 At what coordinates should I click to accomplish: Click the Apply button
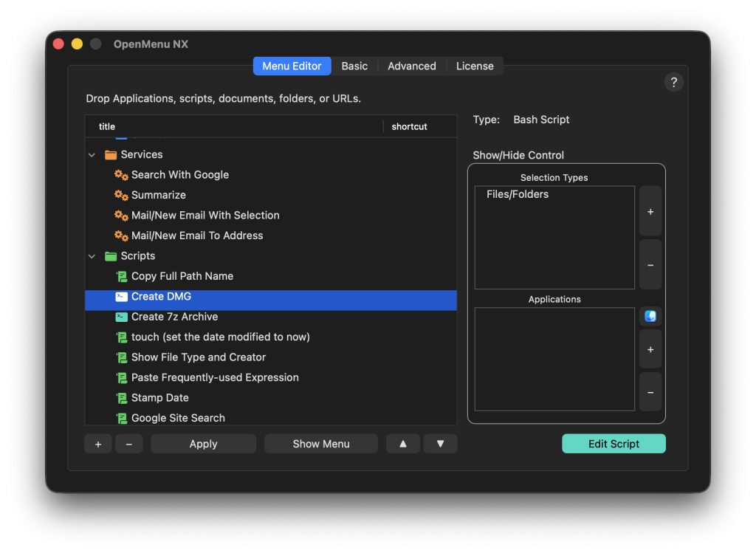point(203,444)
